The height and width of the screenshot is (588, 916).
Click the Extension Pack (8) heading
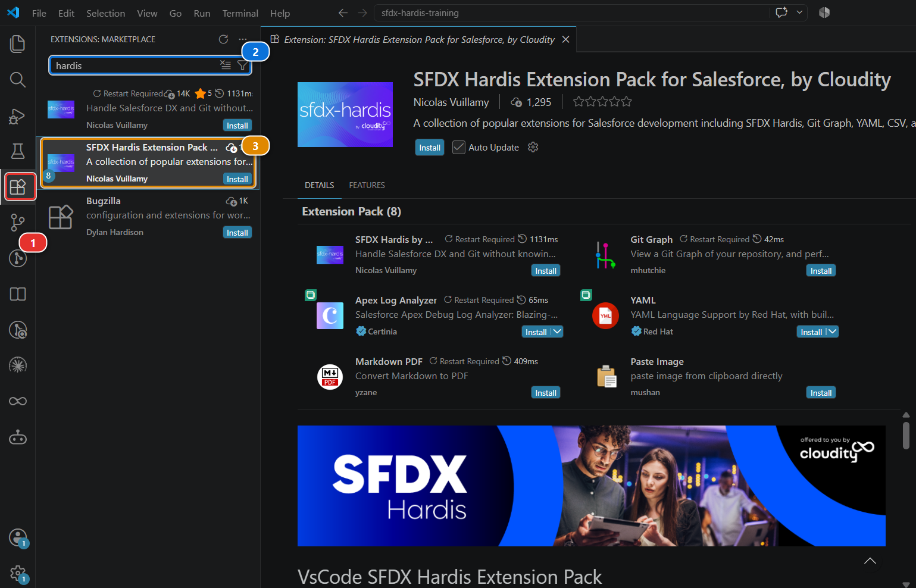[x=351, y=211]
